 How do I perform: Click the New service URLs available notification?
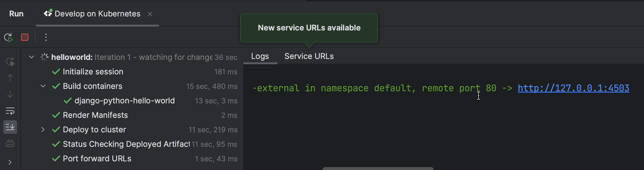coord(309,28)
